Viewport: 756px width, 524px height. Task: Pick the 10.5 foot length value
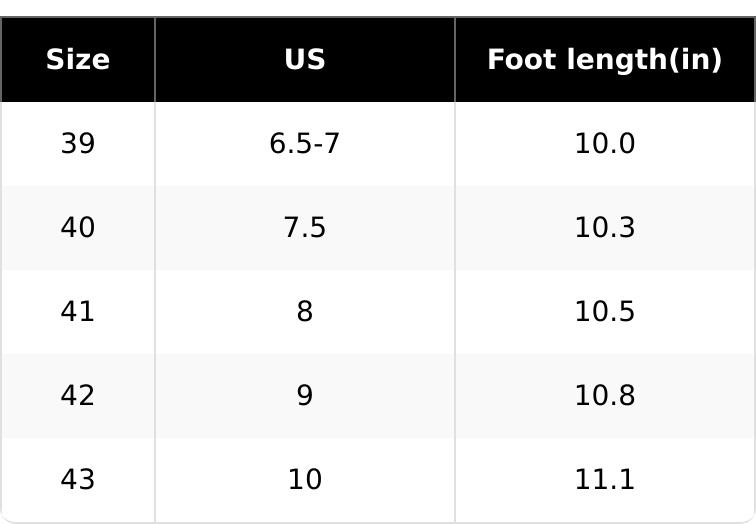[x=604, y=312]
